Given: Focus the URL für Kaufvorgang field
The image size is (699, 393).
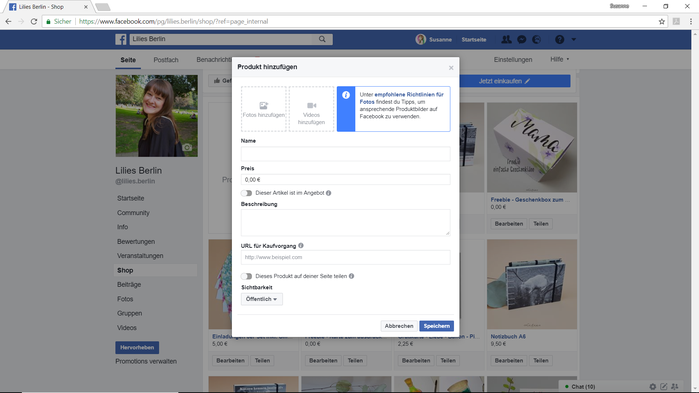Looking at the screenshot, I should [x=345, y=258].
